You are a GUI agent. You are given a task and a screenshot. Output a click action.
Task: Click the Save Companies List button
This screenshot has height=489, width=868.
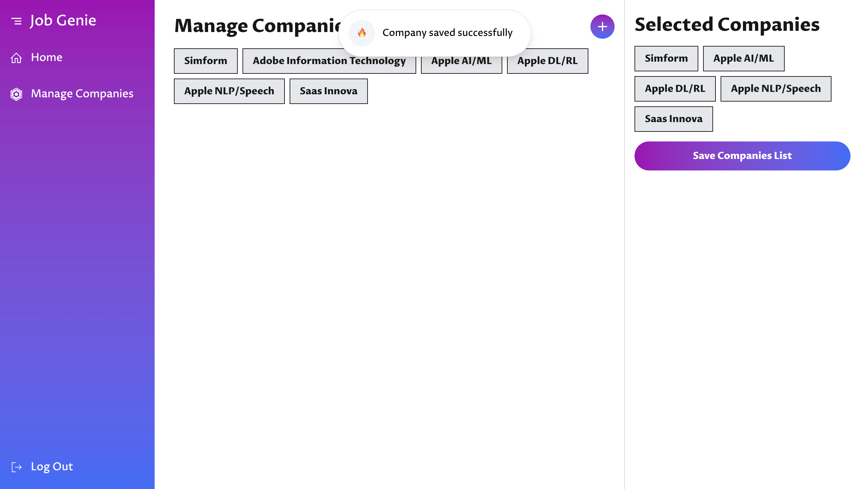pos(742,156)
